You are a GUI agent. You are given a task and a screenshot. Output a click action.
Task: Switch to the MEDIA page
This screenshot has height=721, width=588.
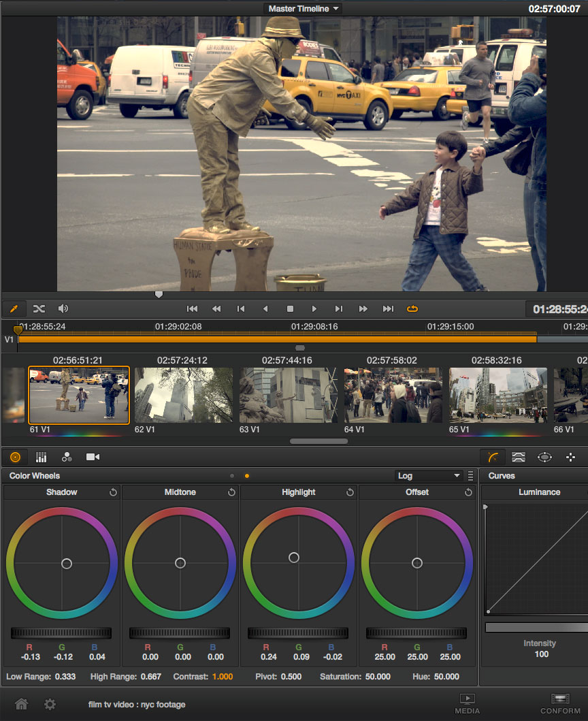(467, 703)
